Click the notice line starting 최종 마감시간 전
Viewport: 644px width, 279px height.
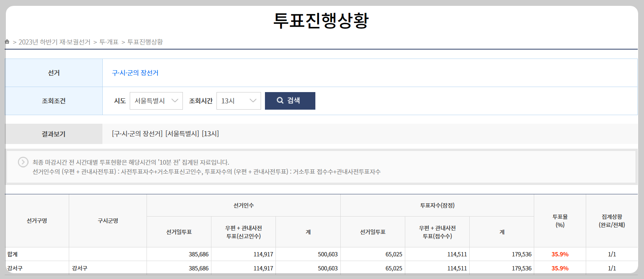pyautogui.click(x=131, y=162)
